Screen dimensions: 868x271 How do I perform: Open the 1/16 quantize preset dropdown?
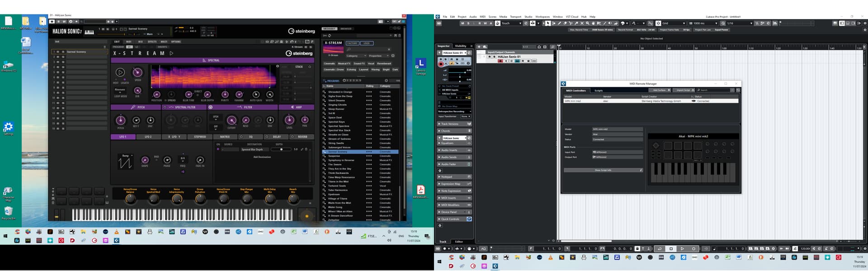pos(740,23)
